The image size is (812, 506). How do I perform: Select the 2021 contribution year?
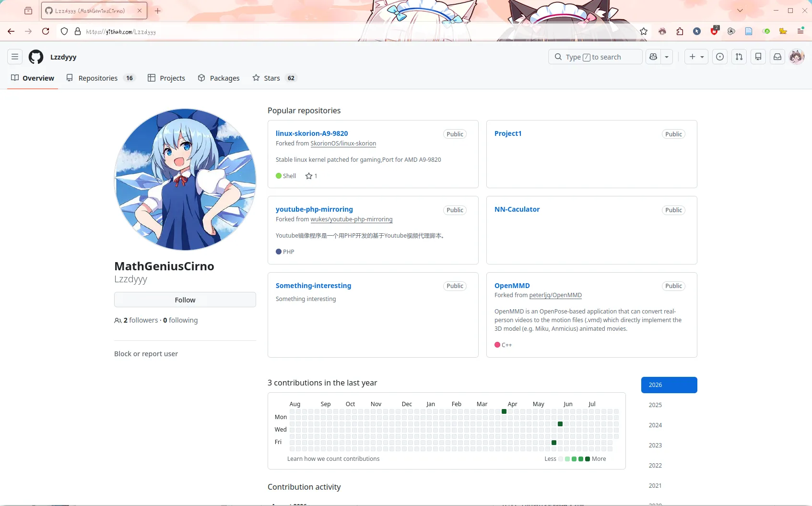[669, 486]
